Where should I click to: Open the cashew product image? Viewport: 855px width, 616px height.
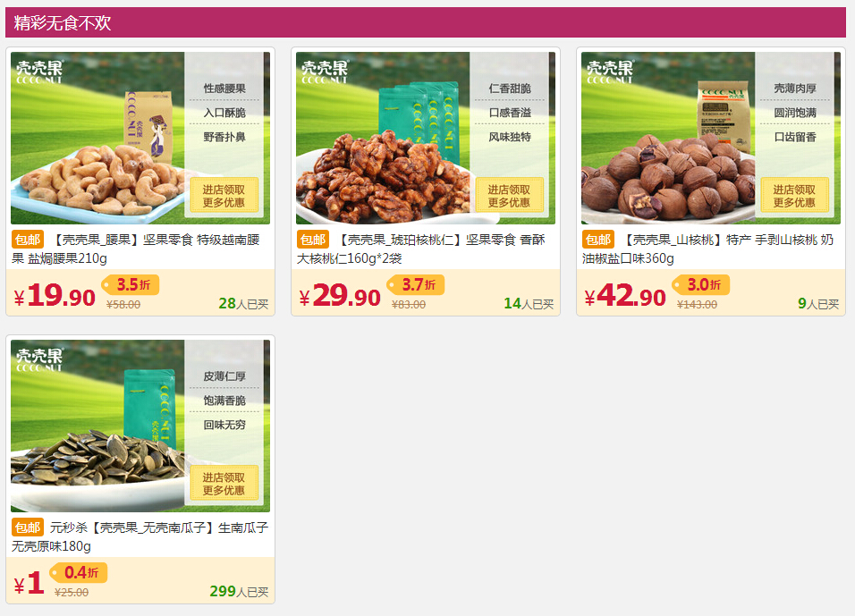(x=140, y=138)
